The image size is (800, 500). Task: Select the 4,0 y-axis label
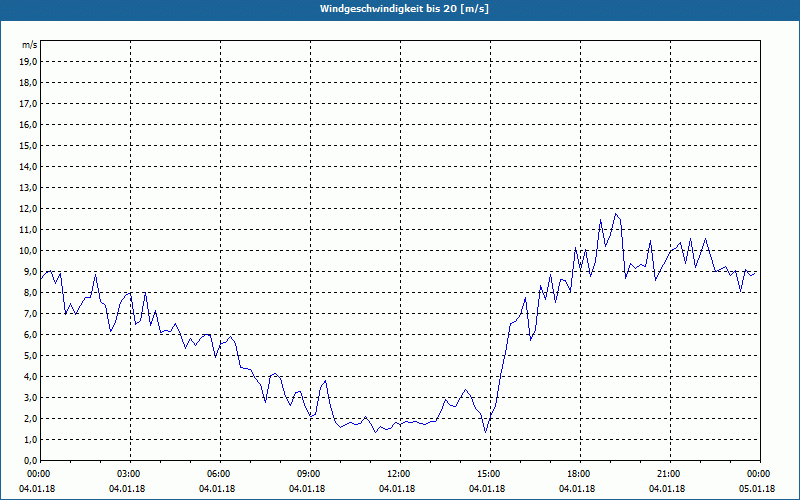point(30,377)
